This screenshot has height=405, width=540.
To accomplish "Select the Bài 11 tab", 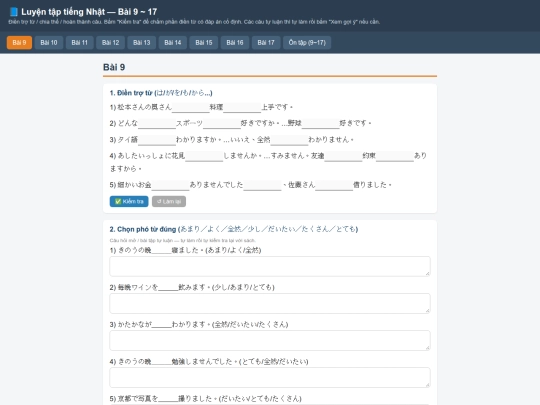I will coord(80,43).
